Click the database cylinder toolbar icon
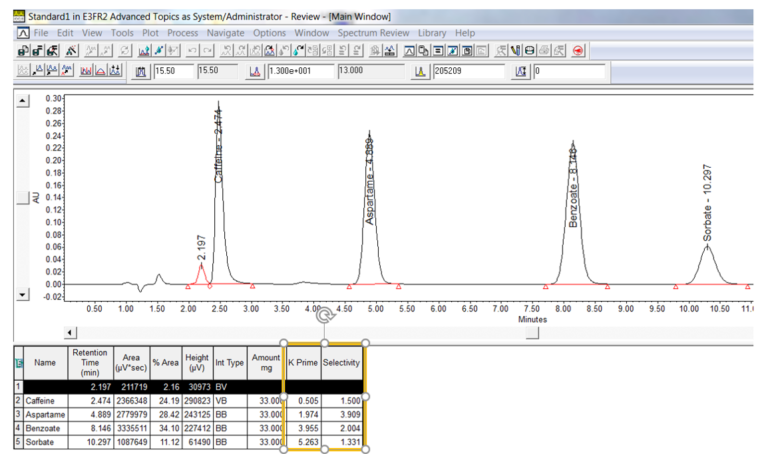Viewport: 768px width, 454px height. coord(529,50)
